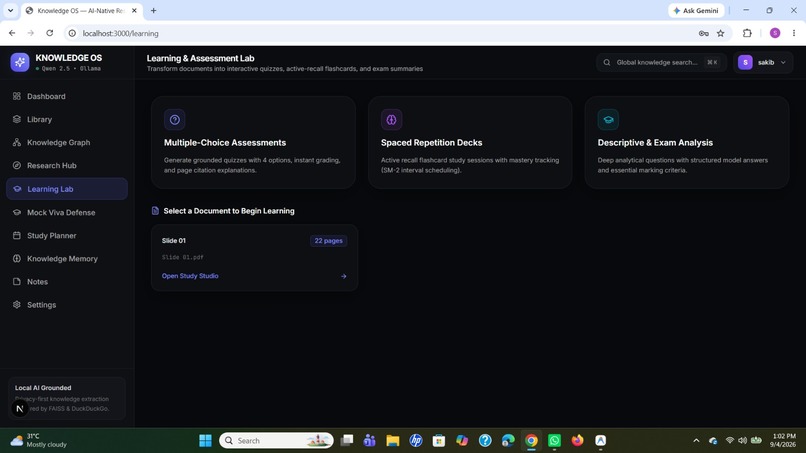Screen dimensions: 806x453
Task: Select the Descriptive & Exam Analysis card title
Action: click(x=655, y=142)
